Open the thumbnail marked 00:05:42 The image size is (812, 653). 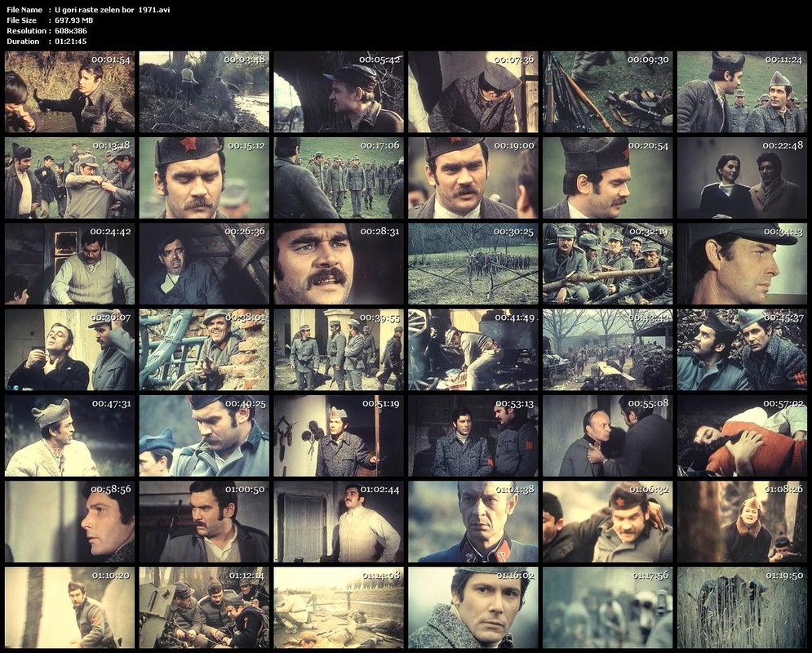(339, 91)
